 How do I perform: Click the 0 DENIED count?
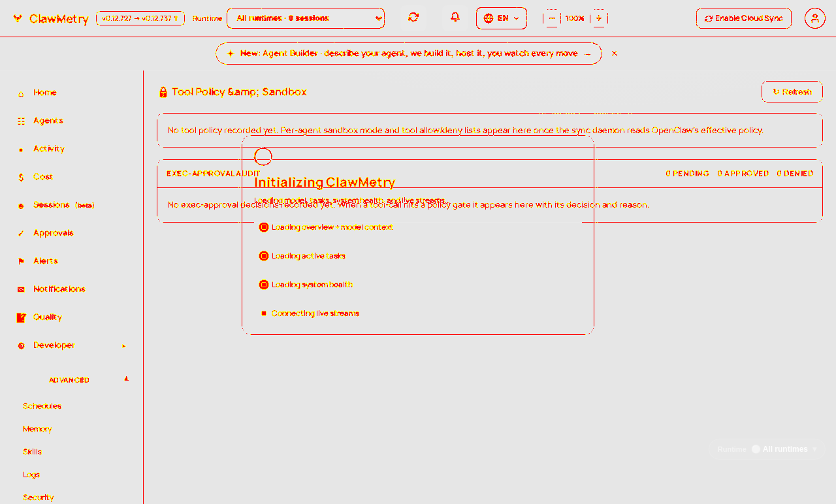coord(795,174)
